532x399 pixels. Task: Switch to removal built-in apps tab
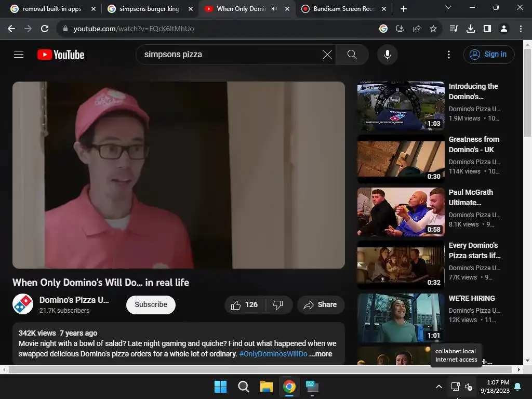[52, 9]
